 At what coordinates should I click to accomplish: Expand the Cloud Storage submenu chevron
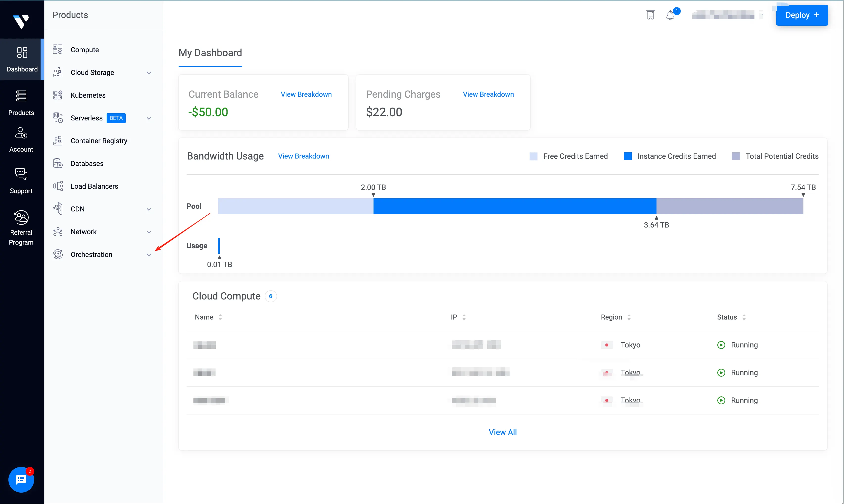coord(149,73)
